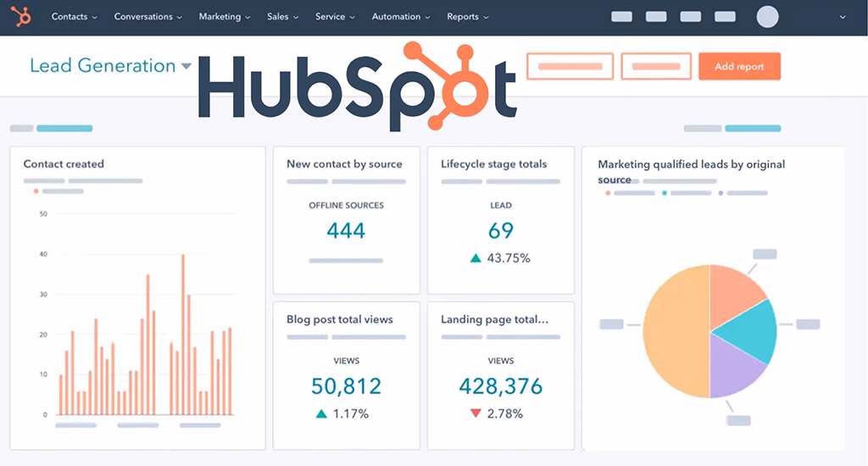868x466 pixels.
Task: Click the HubSpot sprocket logo in the navbar
Action: [21, 17]
